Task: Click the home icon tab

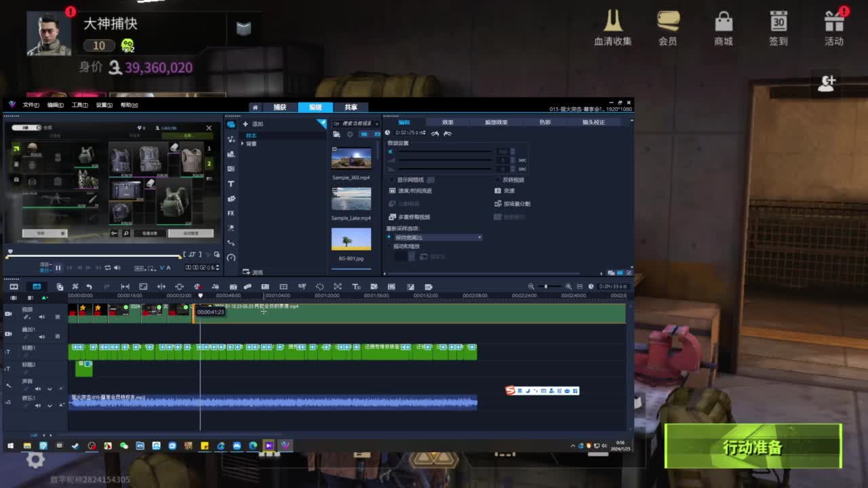Action: click(x=255, y=107)
